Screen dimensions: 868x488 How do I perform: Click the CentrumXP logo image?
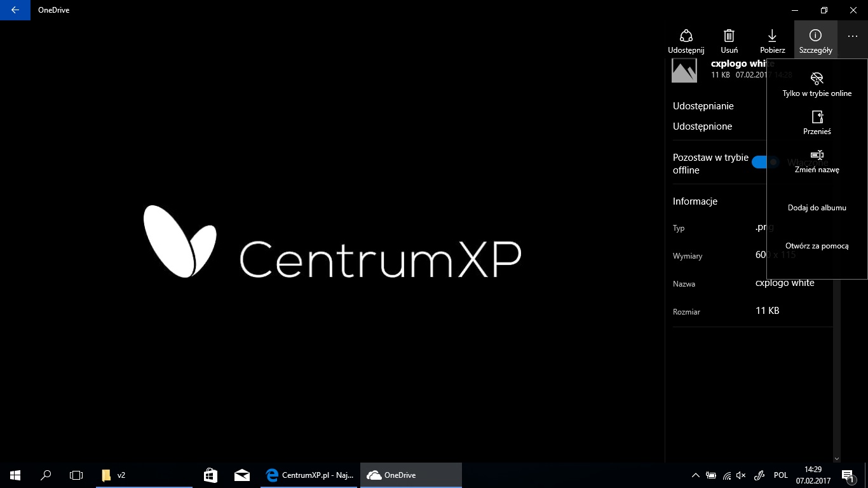point(332,241)
